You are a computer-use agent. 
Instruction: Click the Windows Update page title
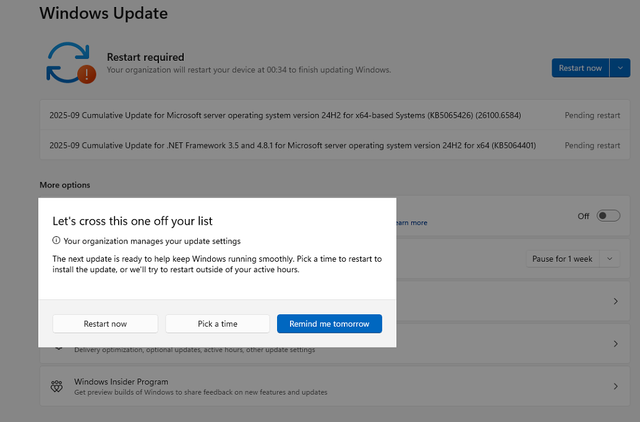[x=104, y=13]
